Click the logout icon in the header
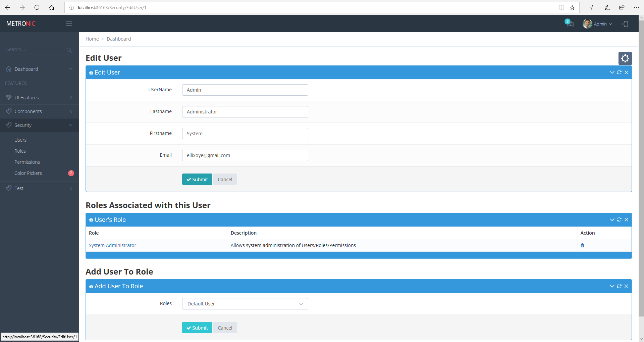The height and width of the screenshot is (342, 644). tap(625, 23)
